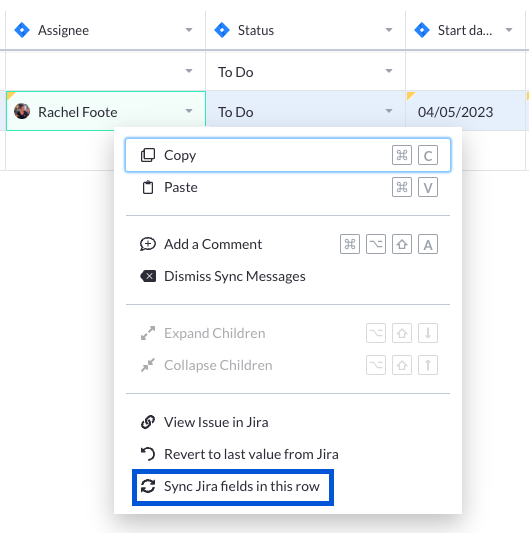The width and height of the screenshot is (529, 533).
Task: Click the sync arrows icon in menu
Action: (148, 486)
